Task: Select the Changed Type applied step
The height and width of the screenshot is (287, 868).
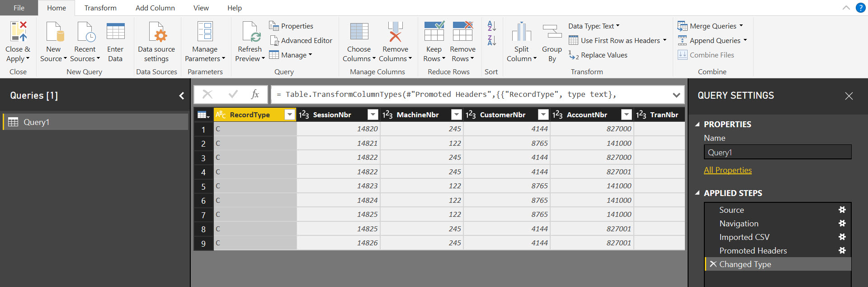Action: [778, 264]
